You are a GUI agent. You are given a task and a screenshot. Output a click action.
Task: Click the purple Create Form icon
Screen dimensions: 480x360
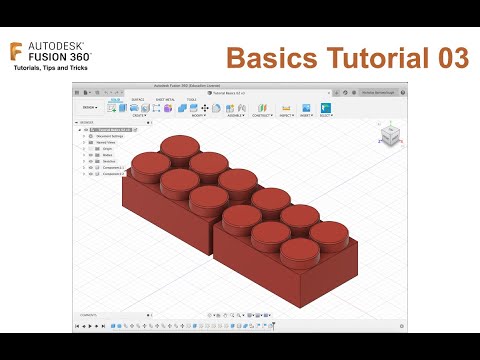point(168,108)
